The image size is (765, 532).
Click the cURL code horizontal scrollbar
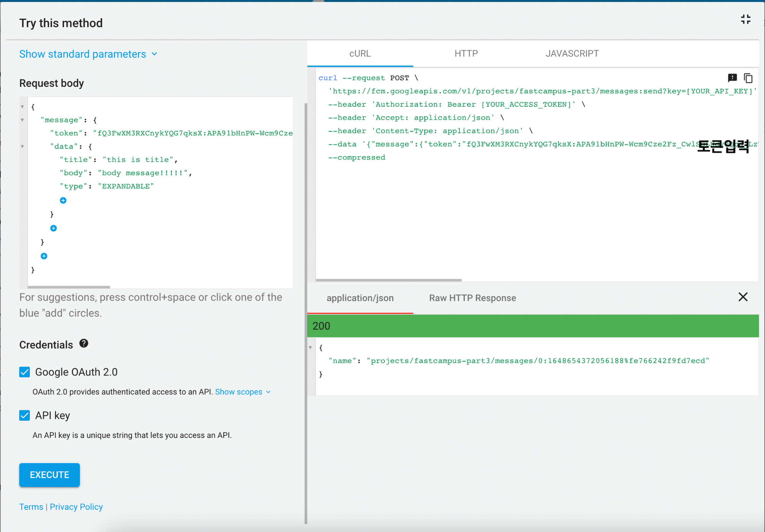pyautogui.click(x=389, y=280)
